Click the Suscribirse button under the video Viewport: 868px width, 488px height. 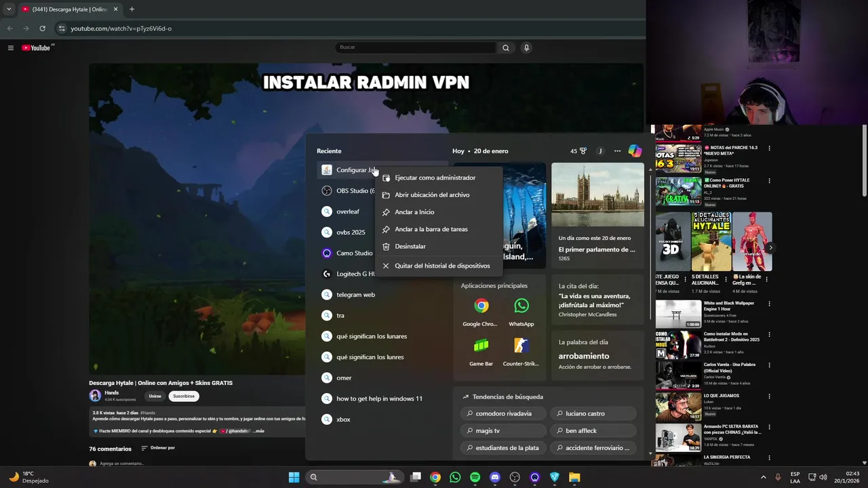[x=184, y=396]
